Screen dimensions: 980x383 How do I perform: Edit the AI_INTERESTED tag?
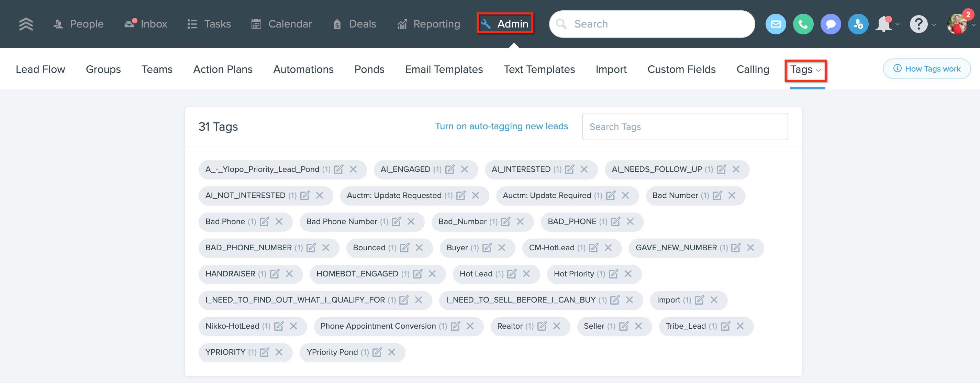coord(569,169)
